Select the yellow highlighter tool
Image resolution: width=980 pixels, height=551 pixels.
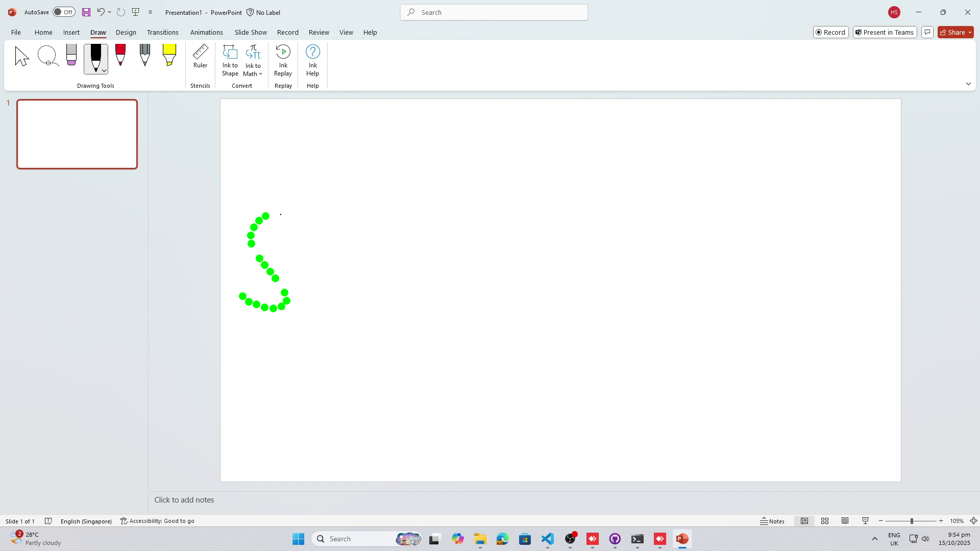[169, 56]
